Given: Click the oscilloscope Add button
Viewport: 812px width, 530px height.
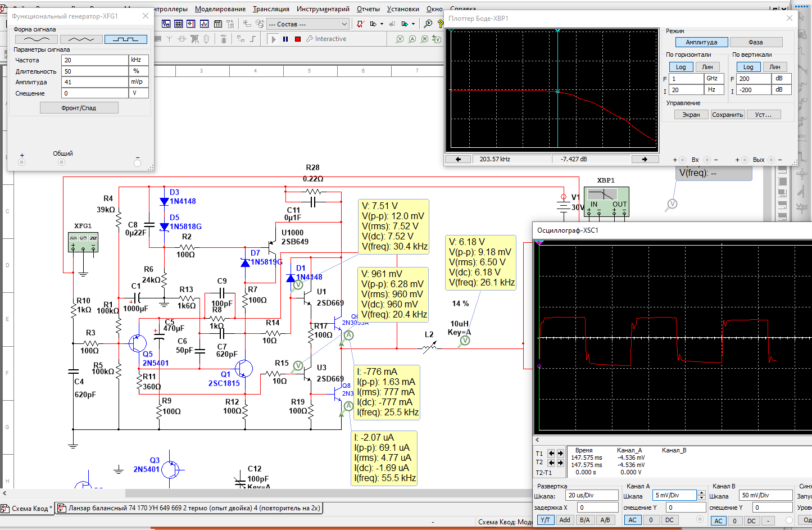Looking at the screenshot, I should click(565, 520).
